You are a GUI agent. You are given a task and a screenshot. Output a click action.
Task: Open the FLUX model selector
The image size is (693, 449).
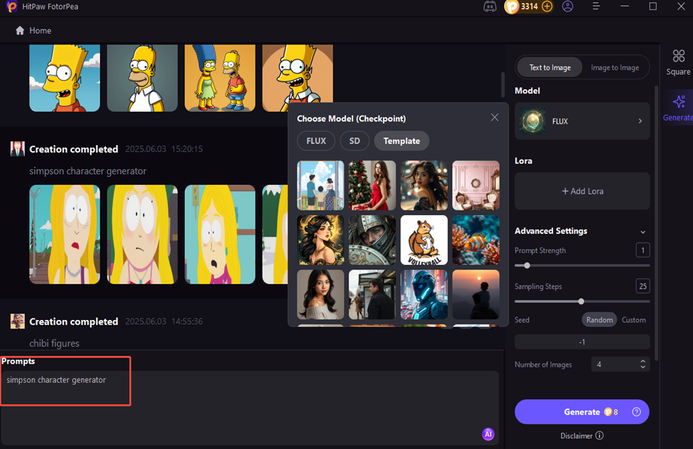pos(582,121)
